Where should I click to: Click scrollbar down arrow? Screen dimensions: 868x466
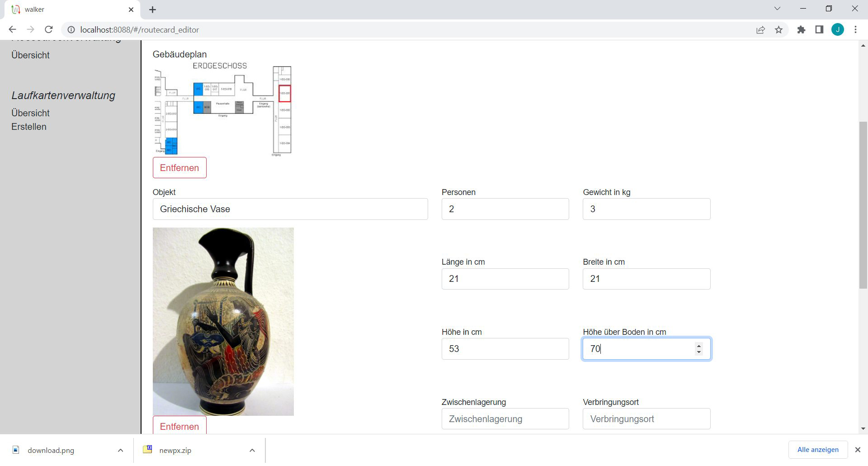(863, 428)
